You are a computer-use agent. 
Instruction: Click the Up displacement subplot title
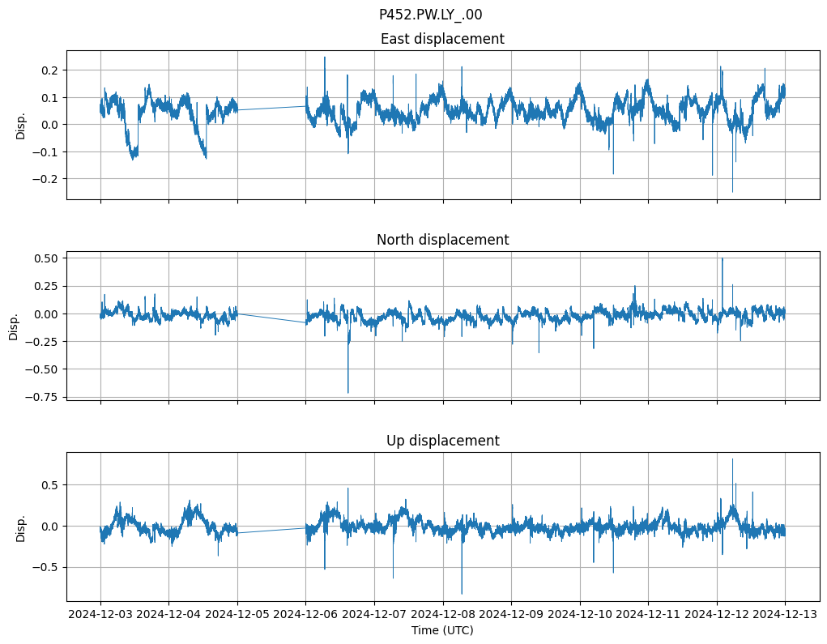coord(442,441)
